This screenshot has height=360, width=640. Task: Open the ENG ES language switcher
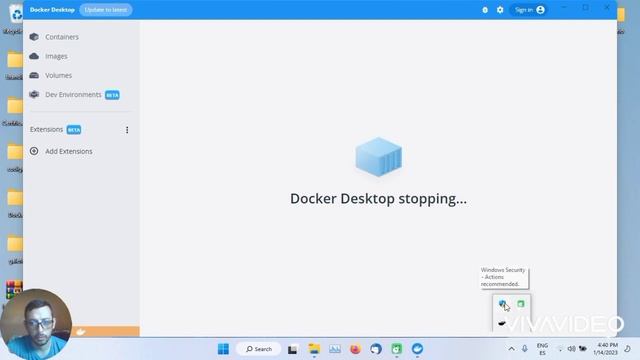coord(542,349)
